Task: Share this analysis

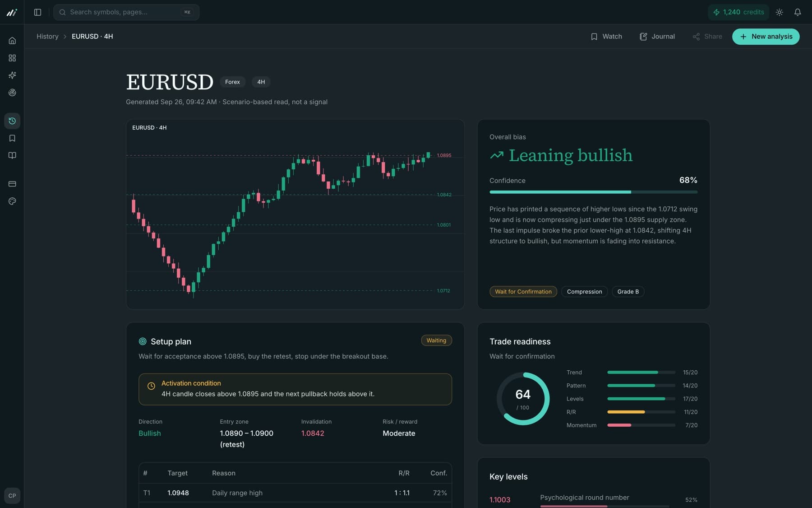Action: point(707,37)
